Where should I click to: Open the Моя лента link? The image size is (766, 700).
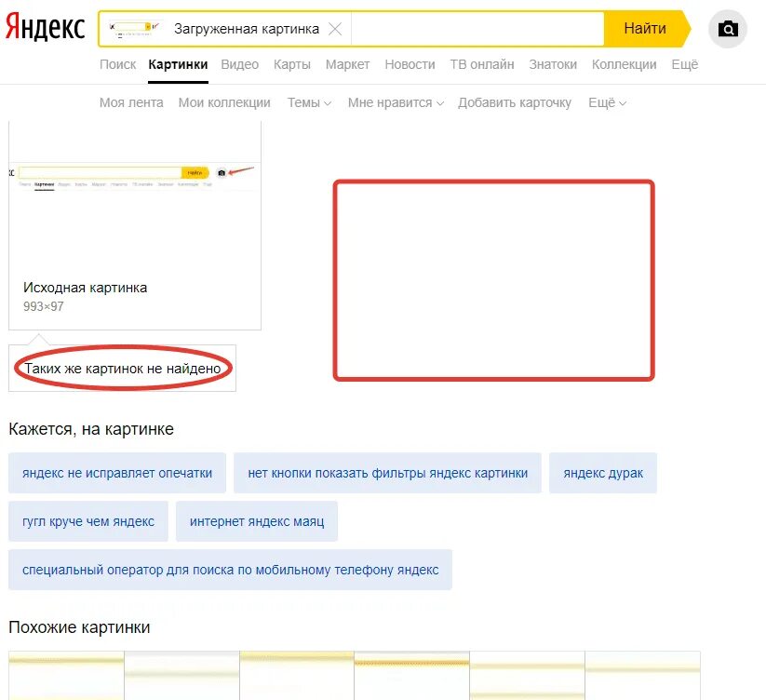click(x=131, y=102)
